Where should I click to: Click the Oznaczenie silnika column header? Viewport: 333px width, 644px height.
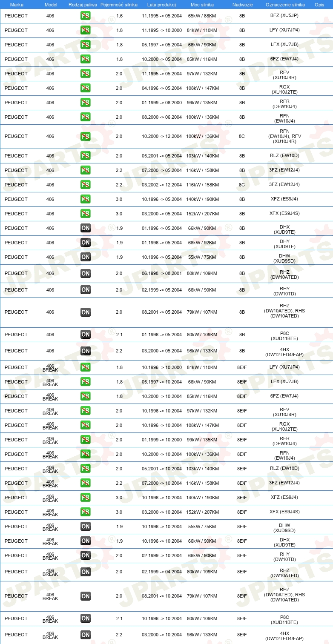pyautogui.click(x=285, y=5)
